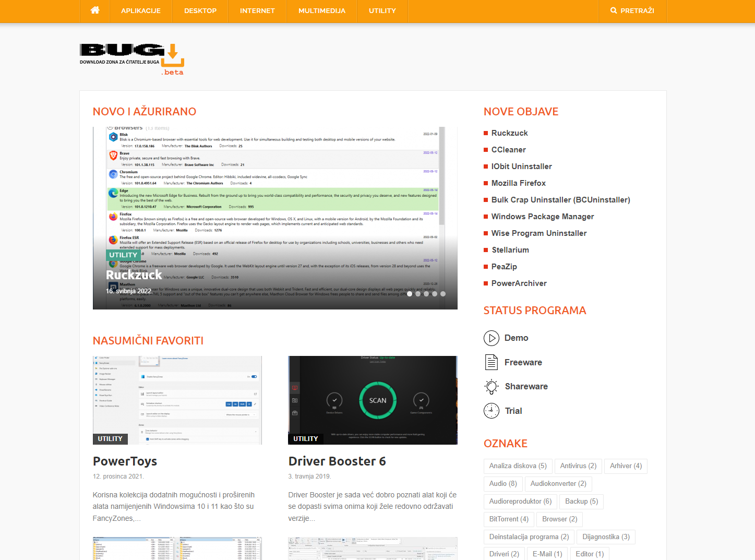The width and height of the screenshot is (755, 560).
Task: Click the Trial status link text
Action: point(513,411)
